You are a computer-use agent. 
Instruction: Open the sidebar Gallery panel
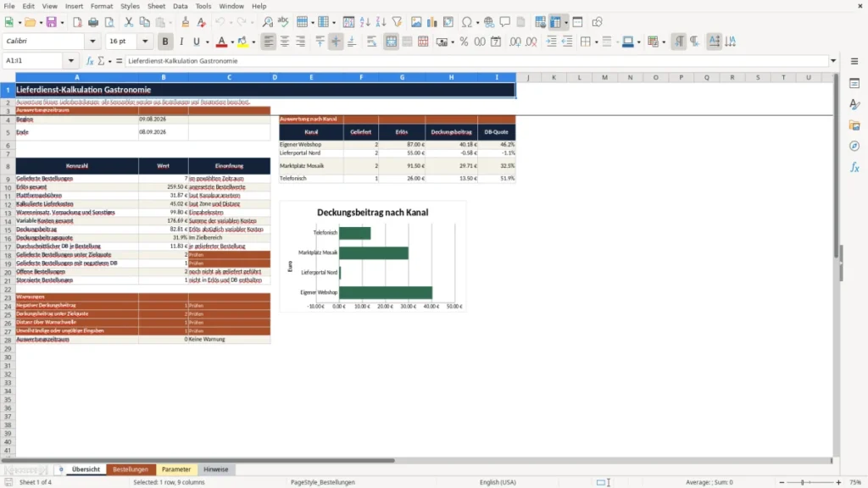[x=854, y=125]
